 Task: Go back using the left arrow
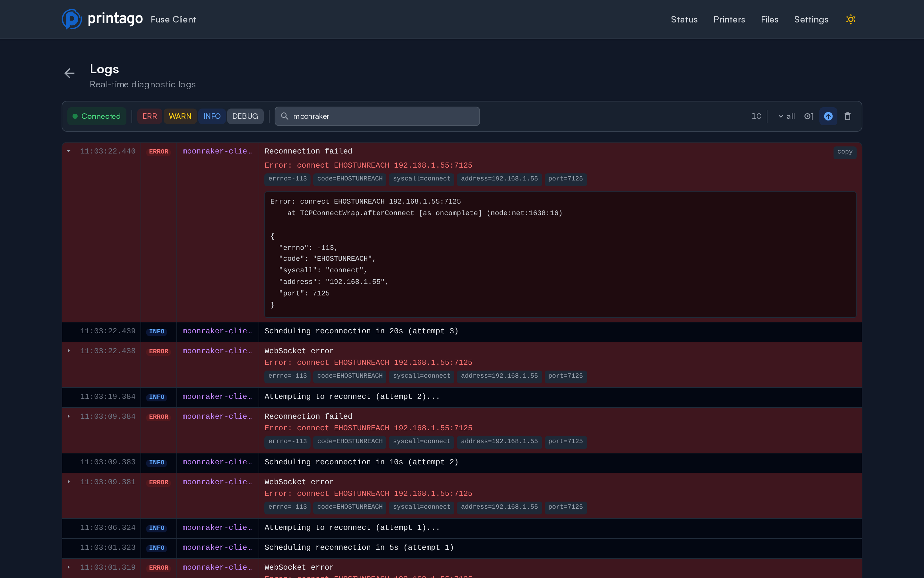coord(70,73)
